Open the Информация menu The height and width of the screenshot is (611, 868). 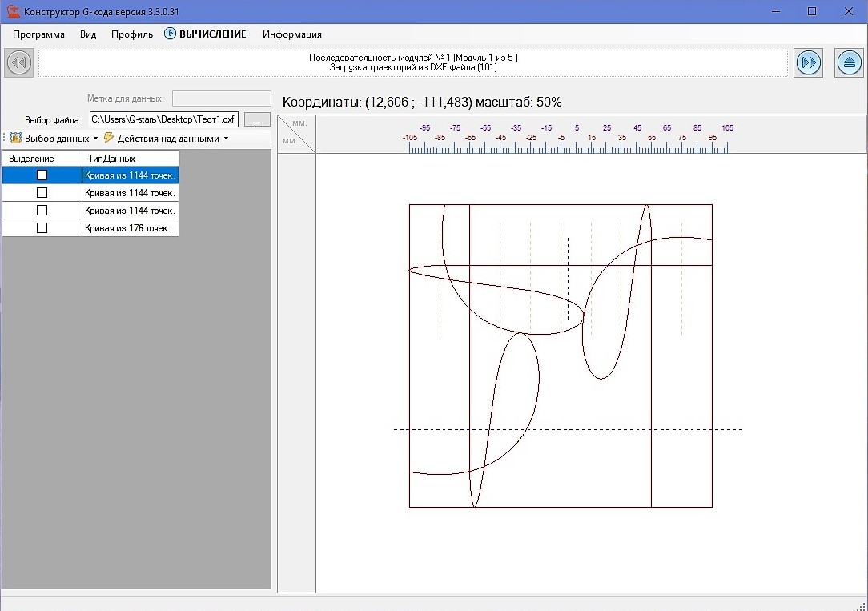[x=291, y=34]
